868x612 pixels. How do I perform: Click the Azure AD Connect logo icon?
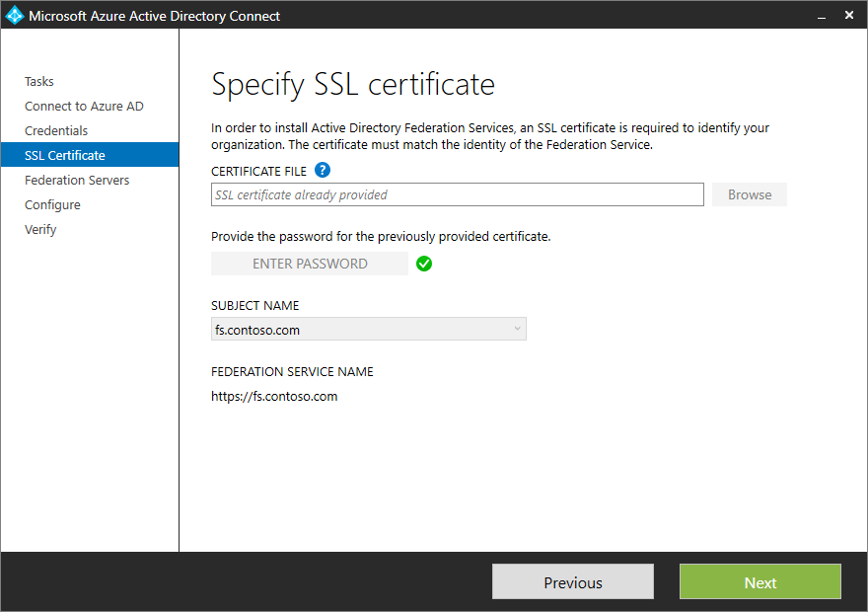pos(14,15)
